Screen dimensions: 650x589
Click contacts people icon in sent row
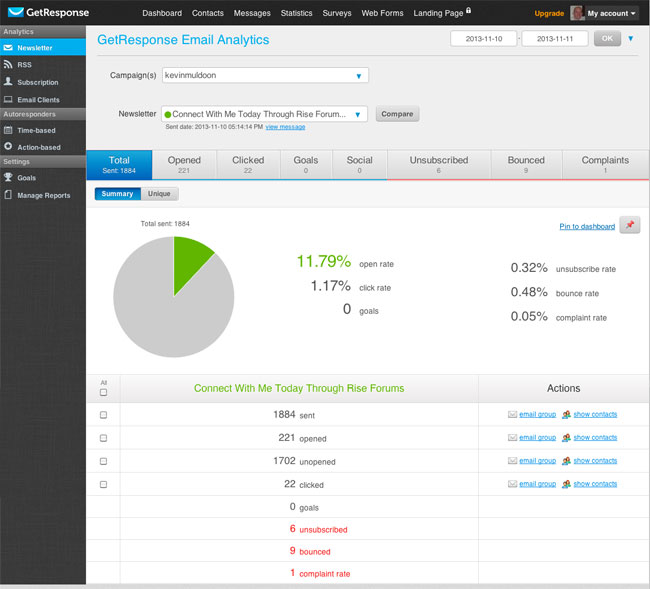[x=566, y=414]
